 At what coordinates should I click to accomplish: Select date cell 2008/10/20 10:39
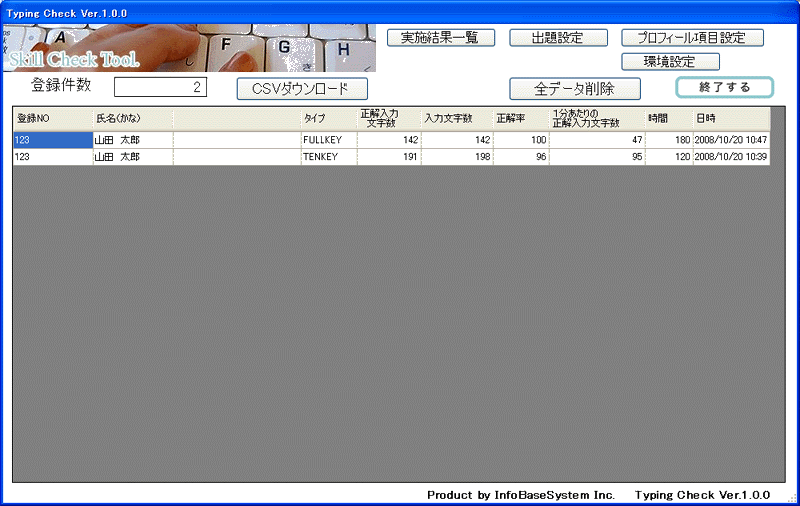click(731, 157)
